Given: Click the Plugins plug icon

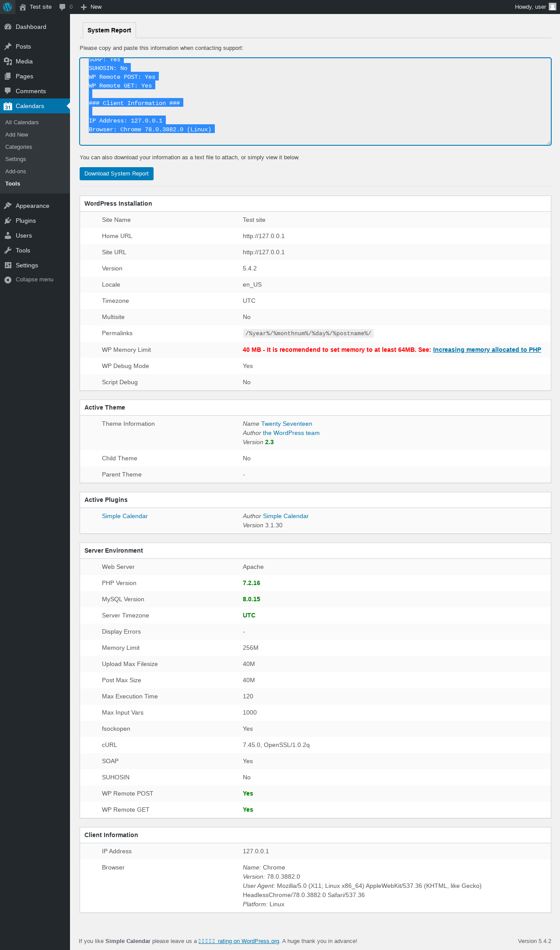Looking at the screenshot, I should (8, 221).
